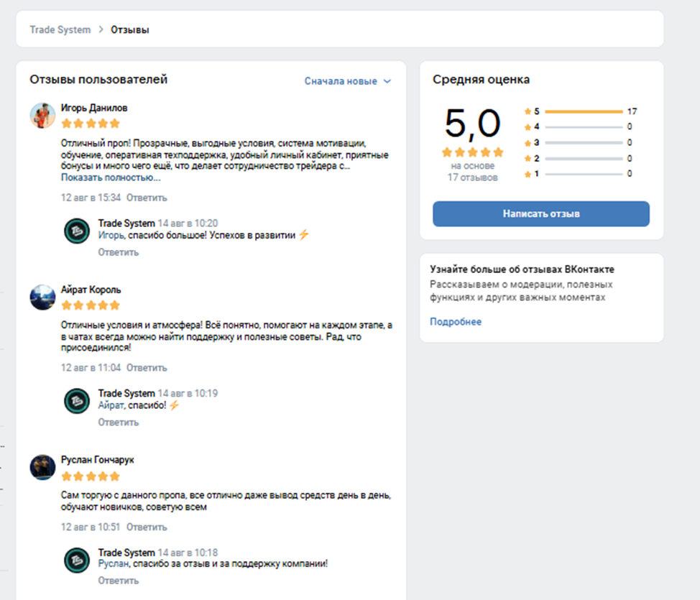Click Trade System logo replying to Руслан

(x=77, y=560)
